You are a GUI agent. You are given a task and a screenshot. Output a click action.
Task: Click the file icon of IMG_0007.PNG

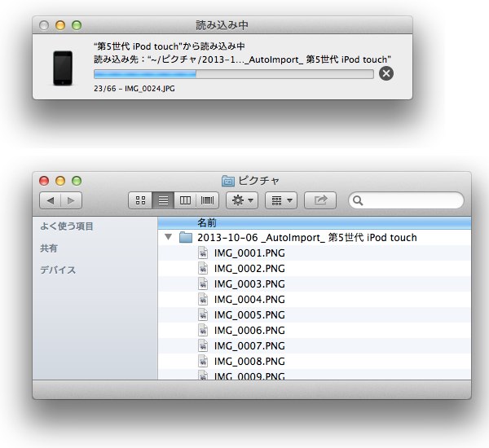coord(203,345)
